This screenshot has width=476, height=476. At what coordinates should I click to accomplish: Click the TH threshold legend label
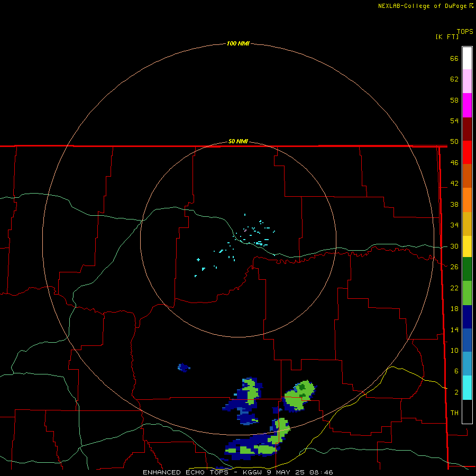[x=454, y=413]
